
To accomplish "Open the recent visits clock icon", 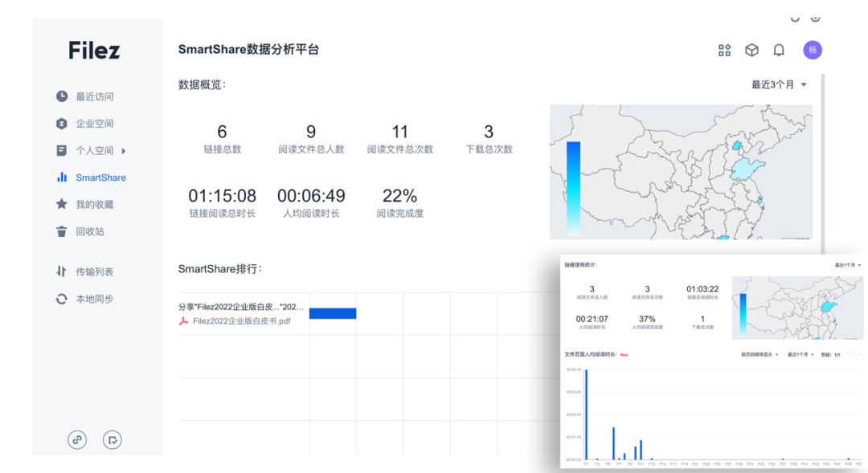I will (x=61, y=96).
